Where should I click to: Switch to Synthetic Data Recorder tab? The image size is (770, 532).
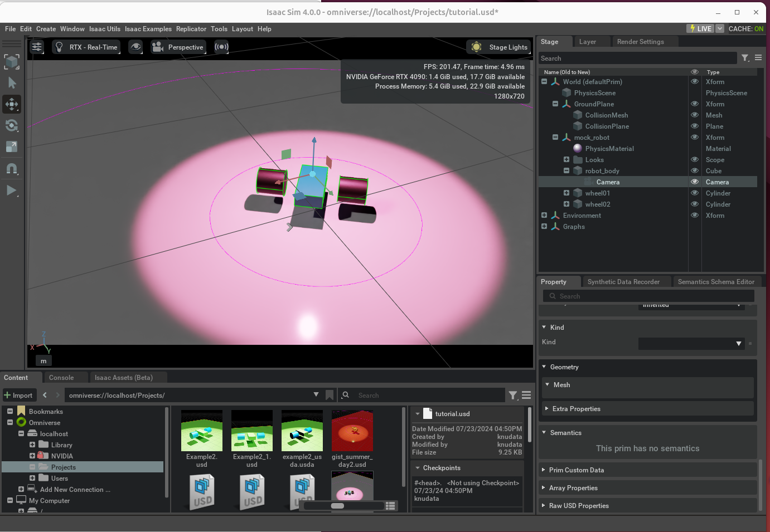click(x=623, y=282)
